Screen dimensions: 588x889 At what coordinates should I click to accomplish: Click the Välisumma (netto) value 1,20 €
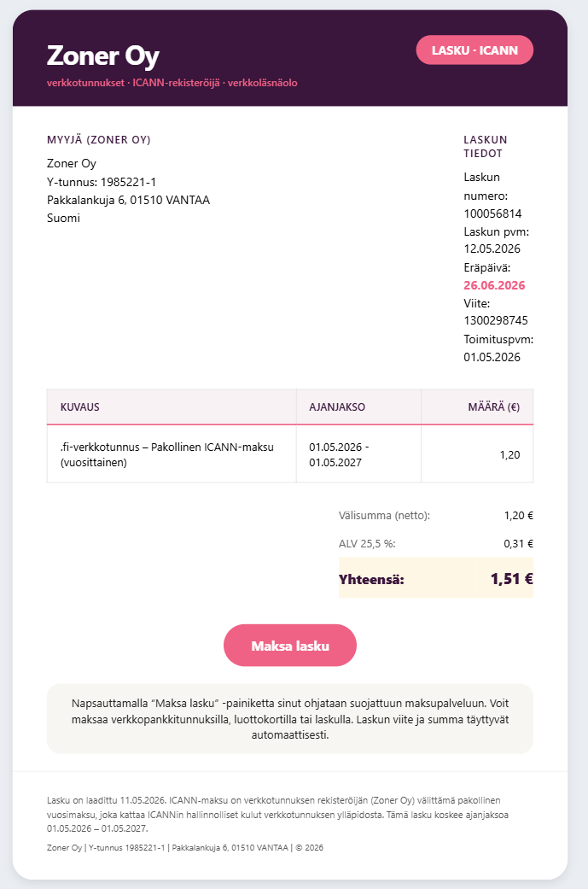[x=518, y=515]
